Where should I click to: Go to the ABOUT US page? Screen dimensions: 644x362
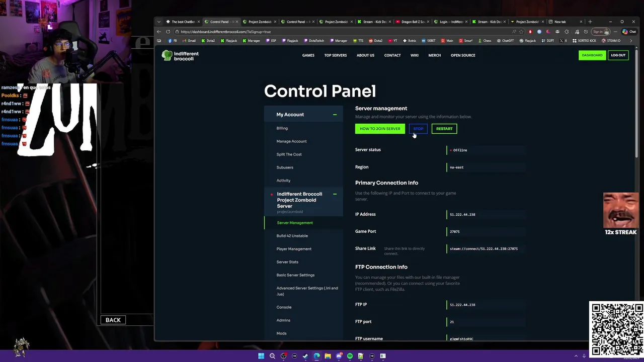coord(366,55)
